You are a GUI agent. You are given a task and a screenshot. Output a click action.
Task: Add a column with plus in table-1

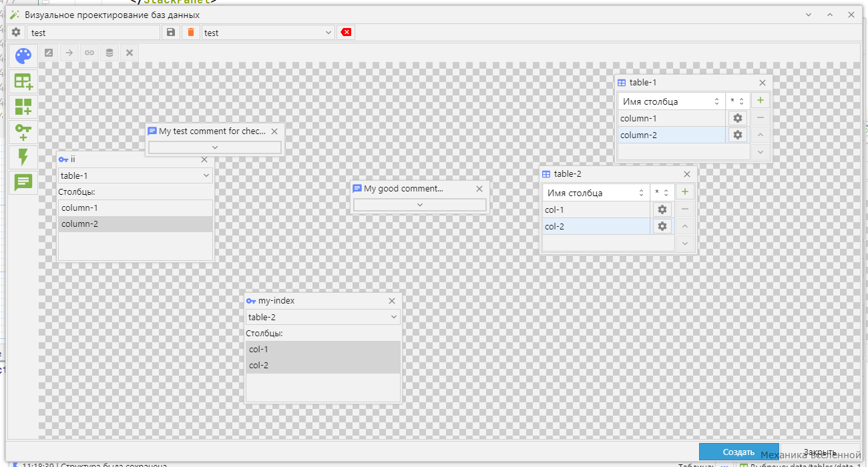760,101
